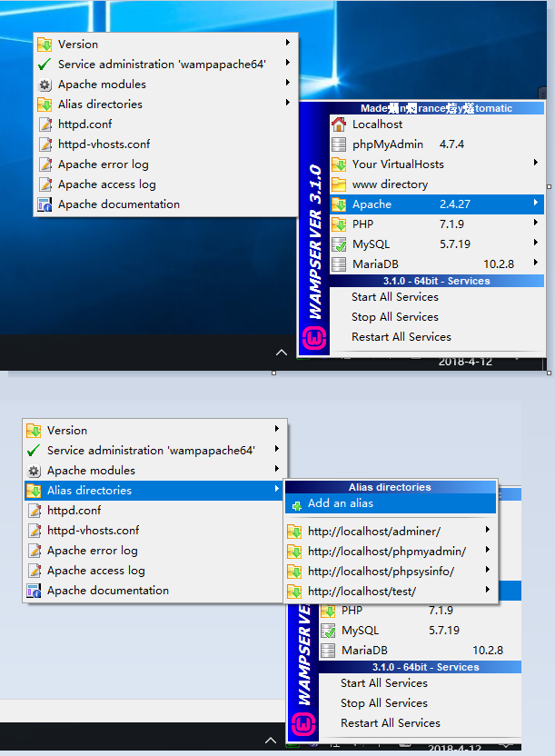Click the icon beside http://localhost/phpsysinfo/
This screenshot has width=555, height=756.
click(294, 571)
